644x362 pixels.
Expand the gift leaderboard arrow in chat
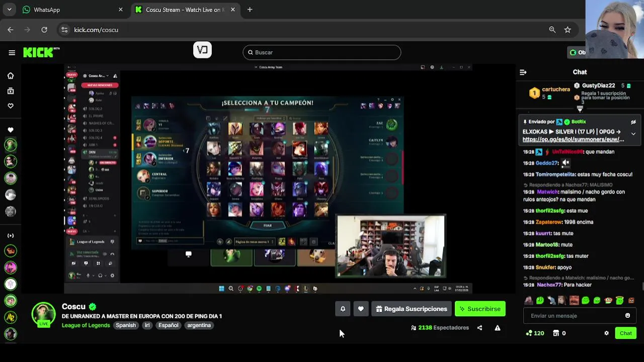[x=580, y=109]
